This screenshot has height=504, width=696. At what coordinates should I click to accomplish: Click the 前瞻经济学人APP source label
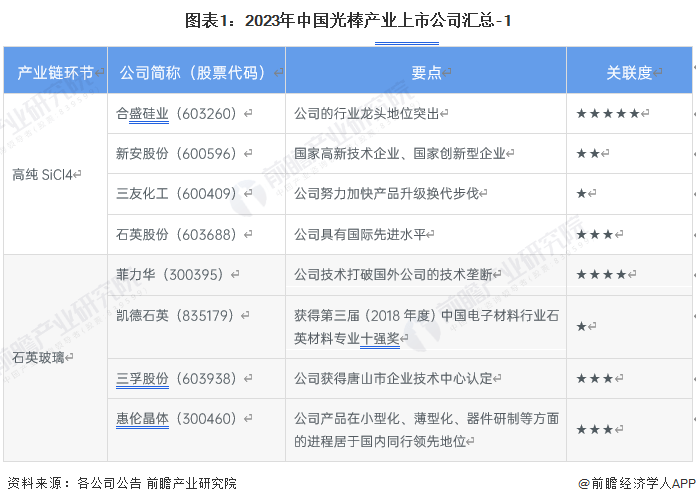[637, 483]
